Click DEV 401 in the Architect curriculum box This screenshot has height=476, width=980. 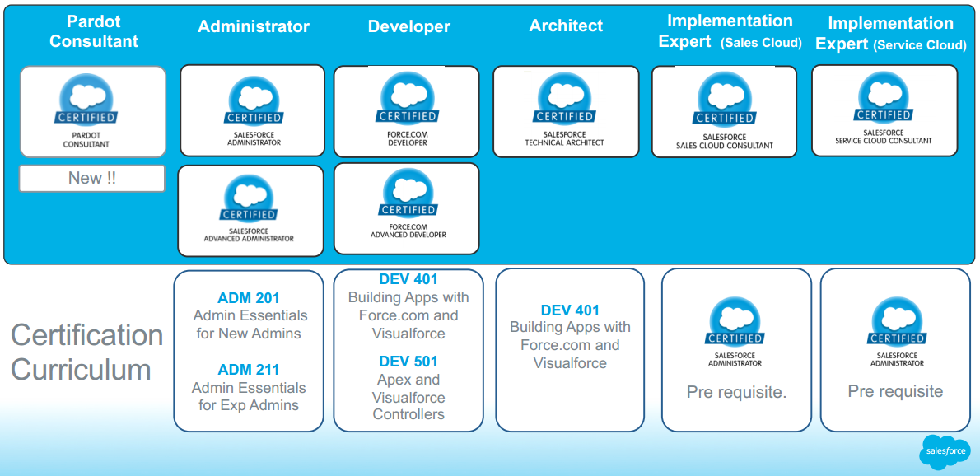tap(570, 310)
